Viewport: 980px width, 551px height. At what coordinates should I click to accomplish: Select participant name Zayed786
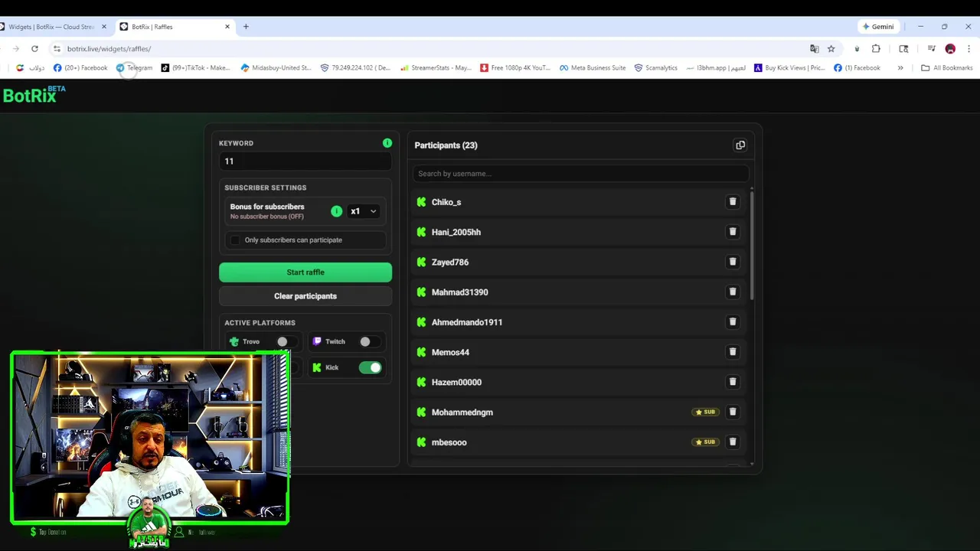450,262
